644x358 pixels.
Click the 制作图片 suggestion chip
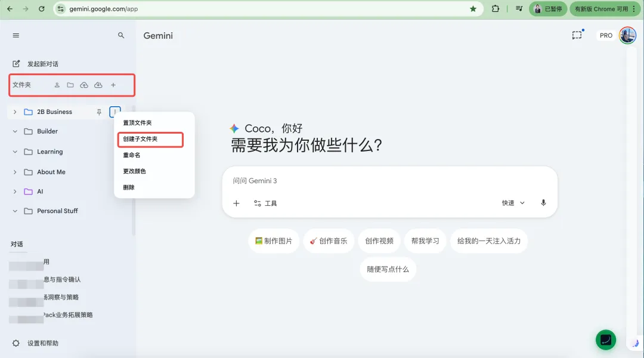[274, 241]
